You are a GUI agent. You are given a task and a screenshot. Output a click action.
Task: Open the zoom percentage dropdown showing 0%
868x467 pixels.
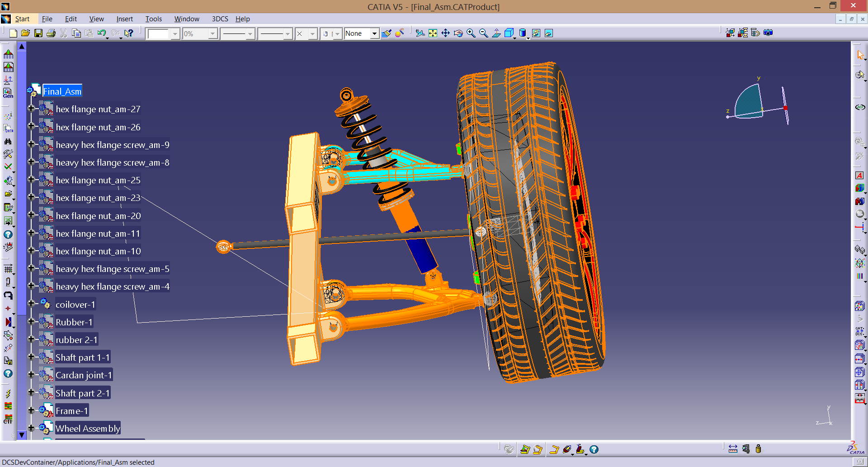tap(212, 33)
